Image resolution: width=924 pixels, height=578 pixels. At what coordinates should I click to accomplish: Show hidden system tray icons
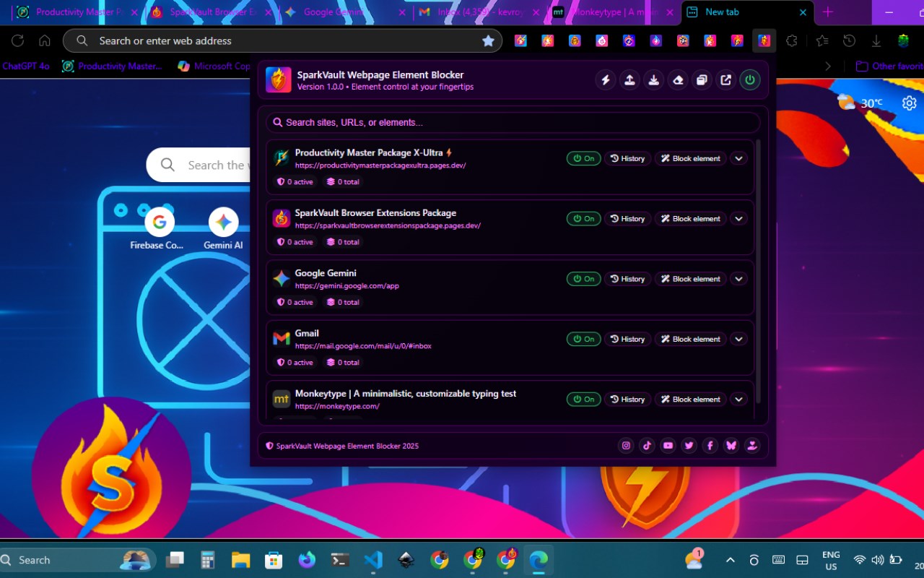(x=731, y=560)
